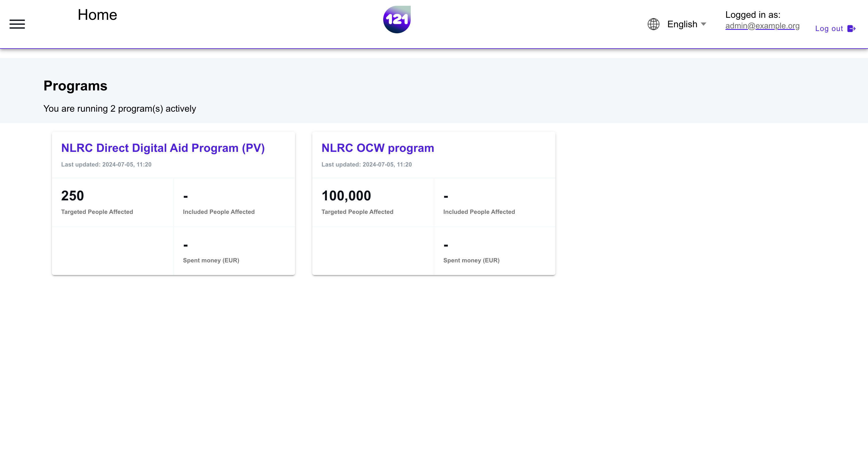Image resolution: width=868 pixels, height=449 pixels.
Task: Open the hamburger side menu
Action: [17, 24]
